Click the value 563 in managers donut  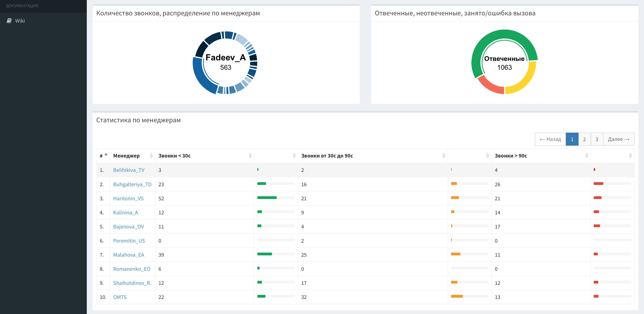pyautogui.click(x=226, y=67)
